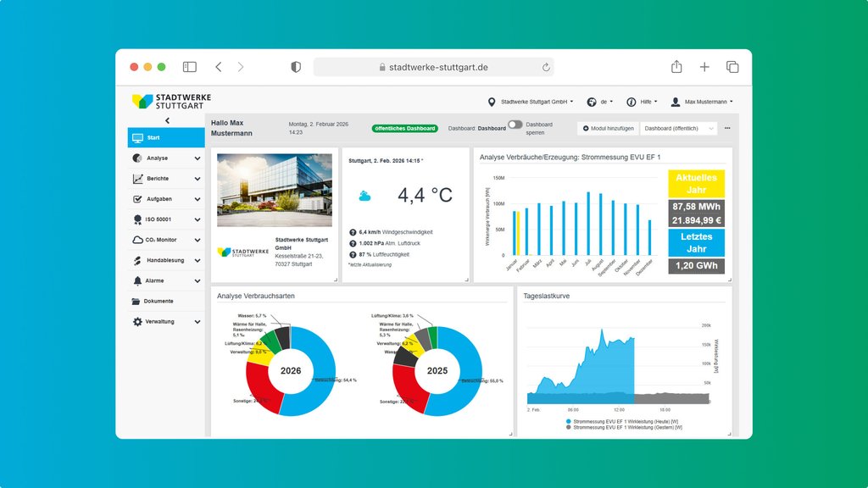Toggle the Dashboard sperren switch
This screenshot has height=488, width=868.
[515, 125]
